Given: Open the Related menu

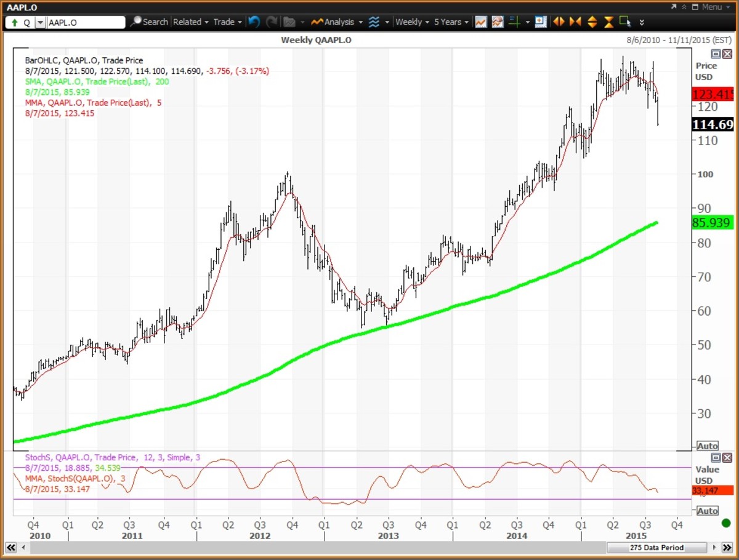Looking at the screenshot, I should pyautogui.click(x=190, y=22).
